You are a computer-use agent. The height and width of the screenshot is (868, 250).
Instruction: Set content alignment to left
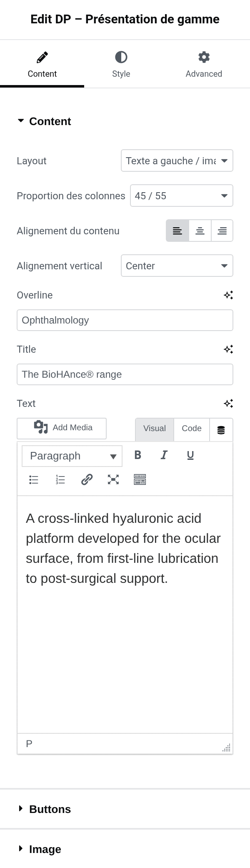pos(177,231)
